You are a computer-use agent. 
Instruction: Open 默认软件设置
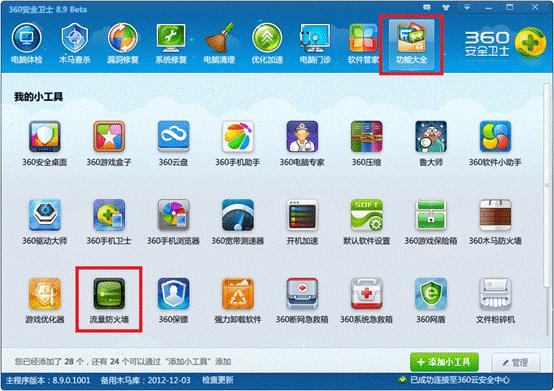pos(366,222)
